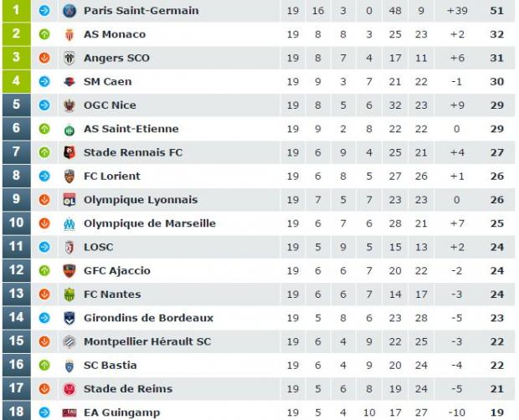Click the green up-arrow beside AS Monaco
Viewport: 519px width, 420px height.
point(44,34)
